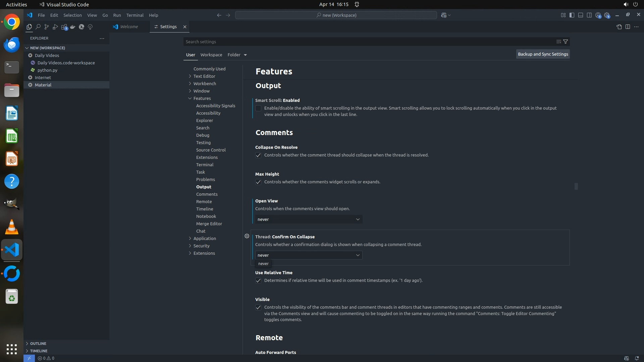
Task: Open the Source Control view icon
Action: (x=47, y=27)
